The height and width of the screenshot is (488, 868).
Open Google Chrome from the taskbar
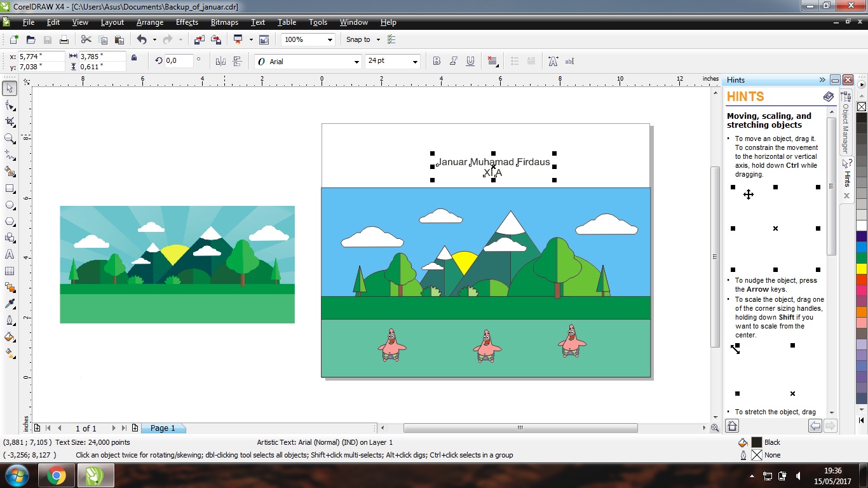coord(56,475)
